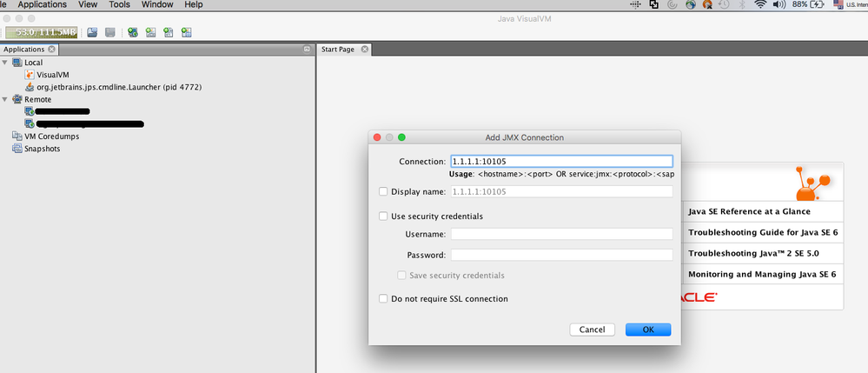Confirm the JMX connection with OK
This screenshot has width=868, height=373.
tap(648, 330)
